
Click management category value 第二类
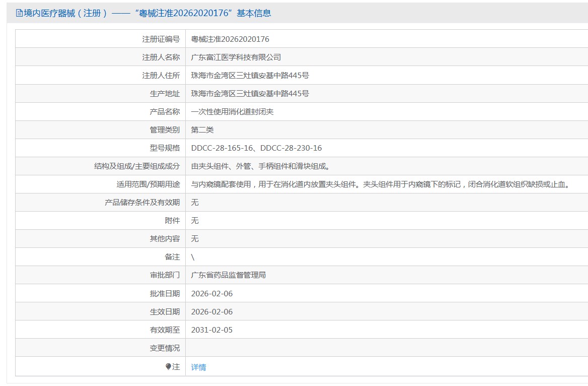[202, 130]
